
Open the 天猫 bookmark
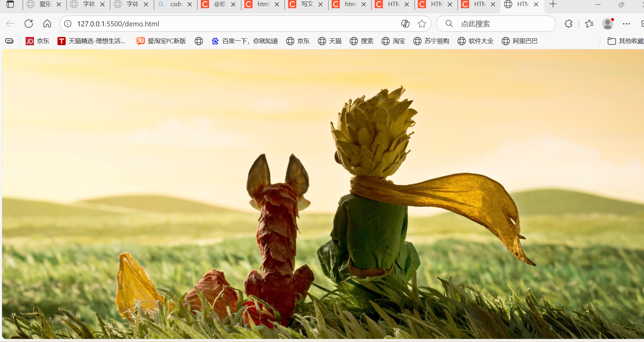330,41
